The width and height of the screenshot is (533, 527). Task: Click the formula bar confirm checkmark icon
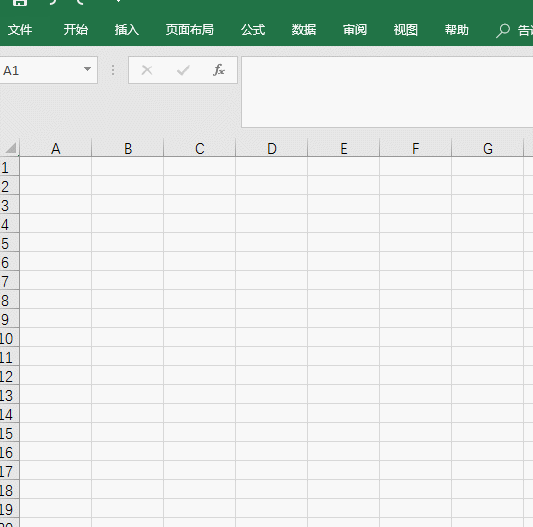click(x=183, y=70)
